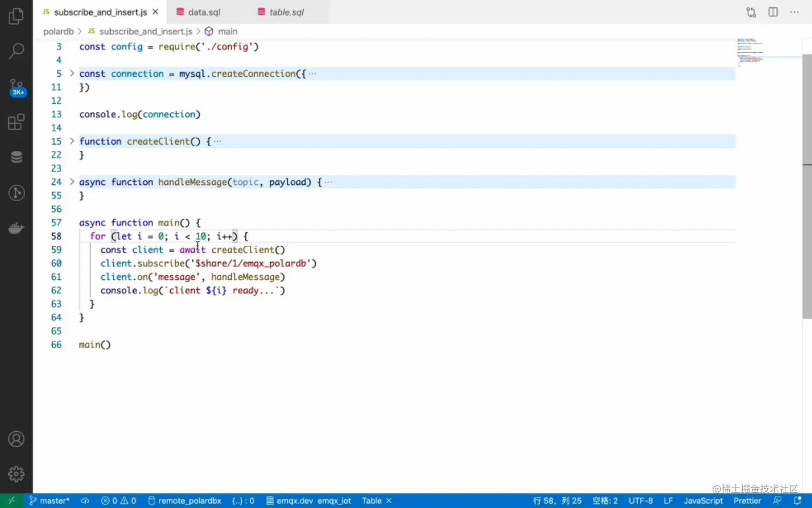Open the Explorer view in activity bar
Image resolution: width=812 pixels, height=508 pixels.
coord(16,16)
